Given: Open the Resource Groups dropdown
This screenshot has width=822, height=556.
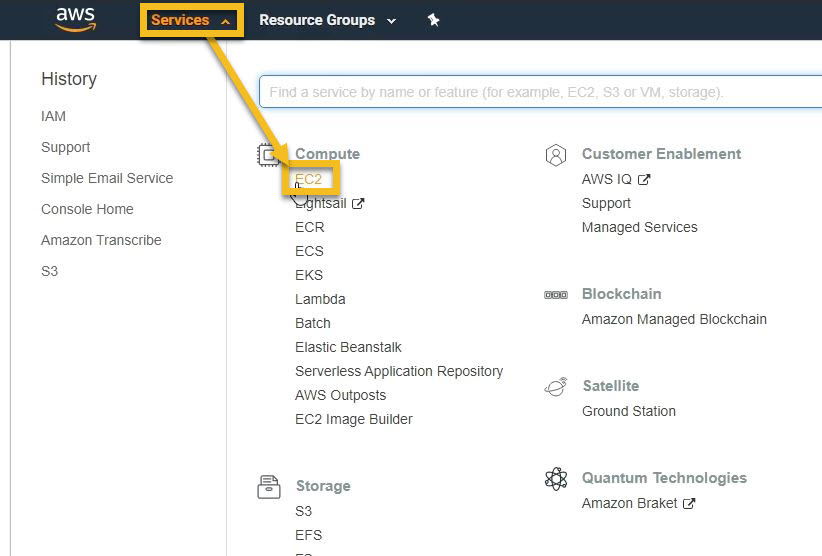Looking at the screenshot, I should coord(328,20).
